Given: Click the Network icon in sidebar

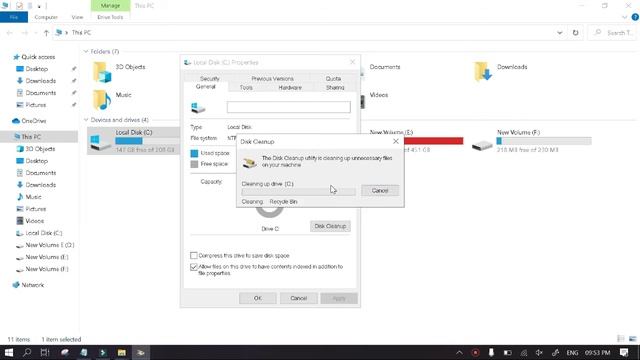Looking at the screenshot, I should point(16,285).
